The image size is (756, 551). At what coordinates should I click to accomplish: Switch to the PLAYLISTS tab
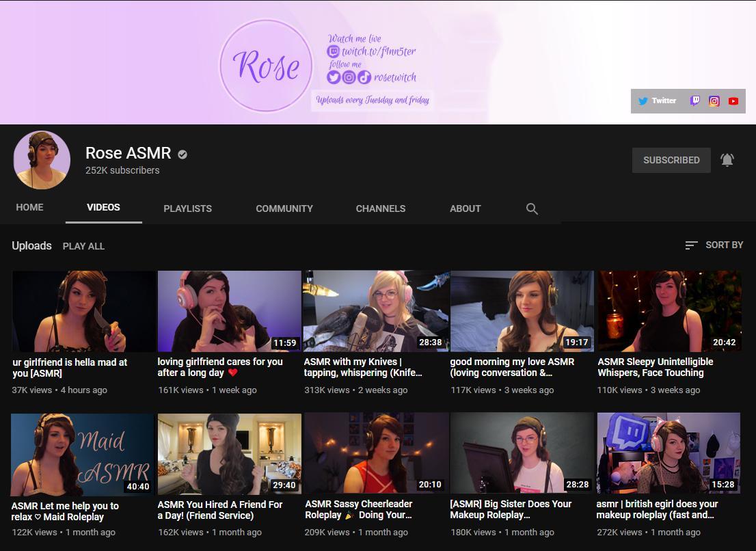tap(187, 209)
